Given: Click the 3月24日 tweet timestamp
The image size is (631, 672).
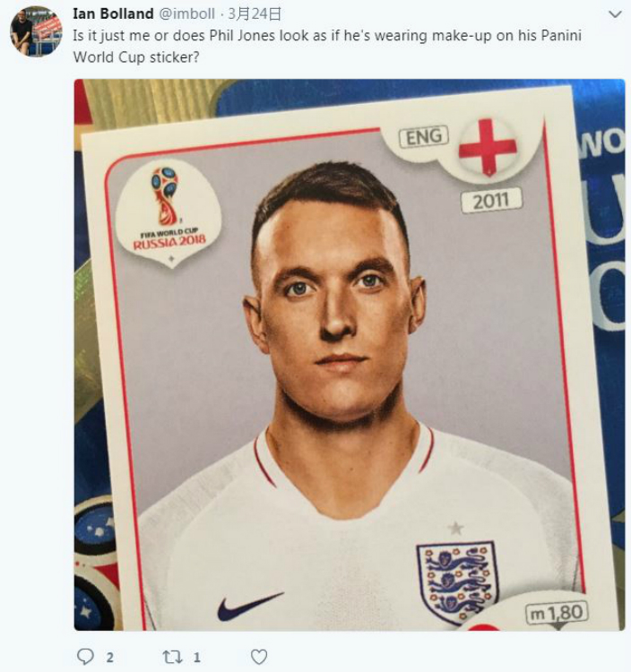Looking at the screenshot, I should (255, 13).
